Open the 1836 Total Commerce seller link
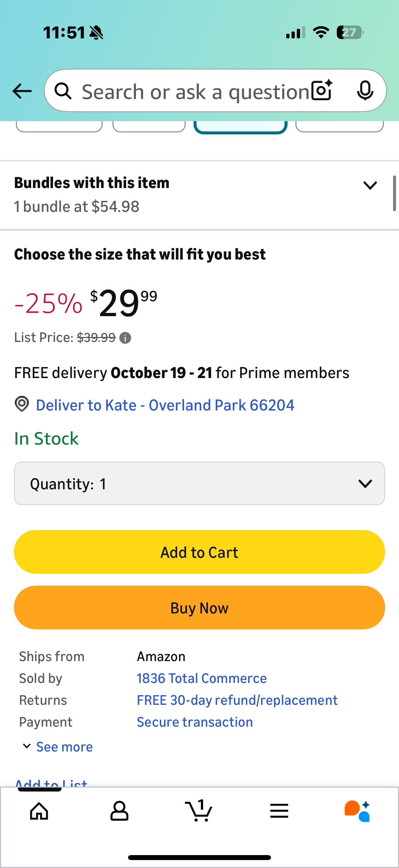Image resolution: width=399 pixels, height=868 pixels. [201, 678]
